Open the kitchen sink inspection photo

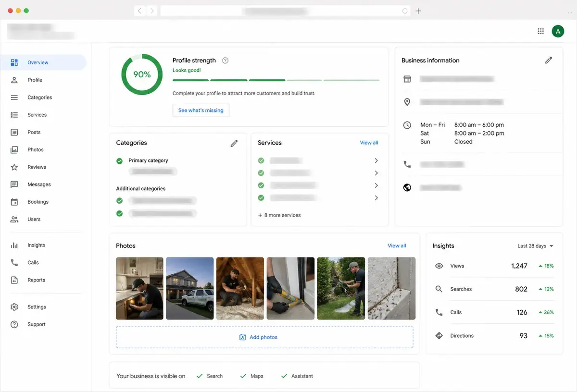click(139, 288)
